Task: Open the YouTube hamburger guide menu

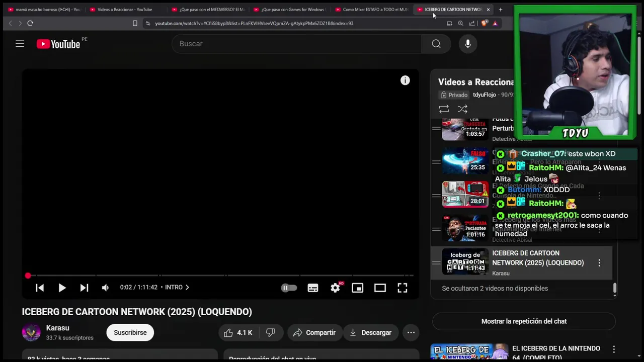Action: pyautogui.click(x=20, y=44)
